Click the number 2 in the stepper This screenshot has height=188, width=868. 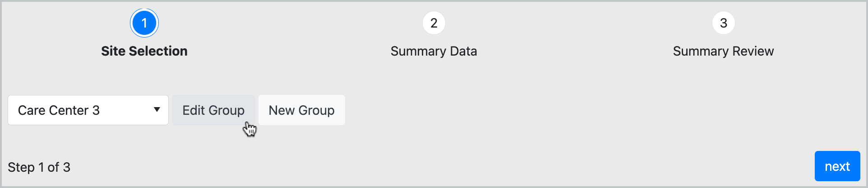click(x=434, y=23)
